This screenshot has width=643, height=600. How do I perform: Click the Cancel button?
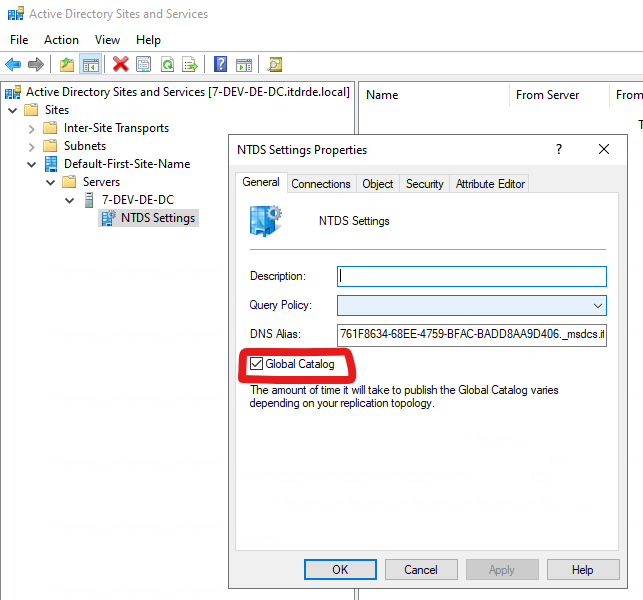coord(421,569)
